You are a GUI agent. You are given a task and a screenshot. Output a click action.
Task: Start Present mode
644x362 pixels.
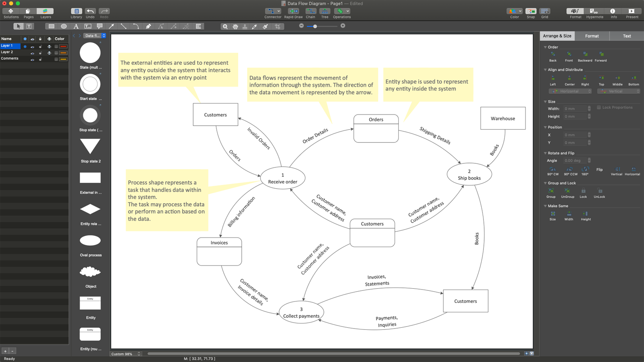point(632,12)
